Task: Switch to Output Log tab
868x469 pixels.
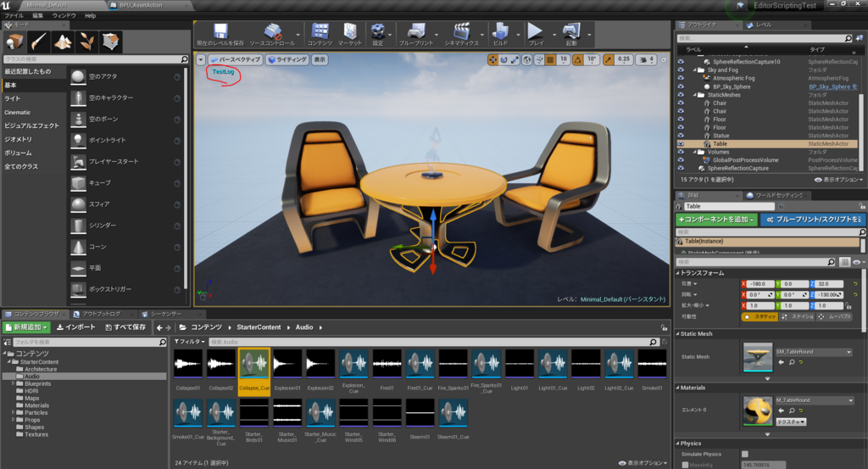Action: pos(102,314)
